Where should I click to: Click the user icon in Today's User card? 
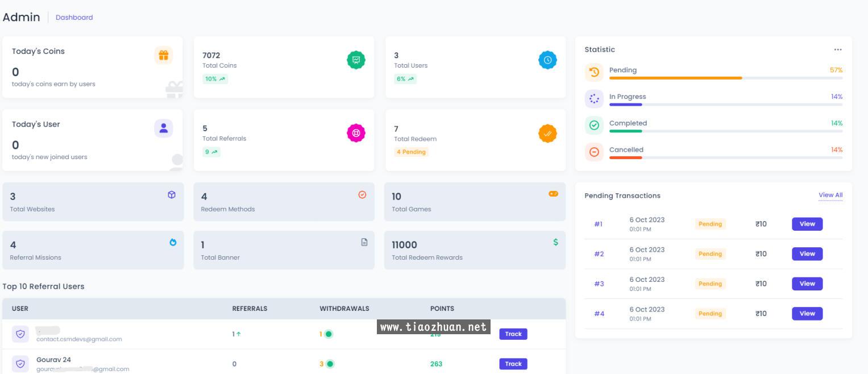pyautogui.click(x=163, y=128)
